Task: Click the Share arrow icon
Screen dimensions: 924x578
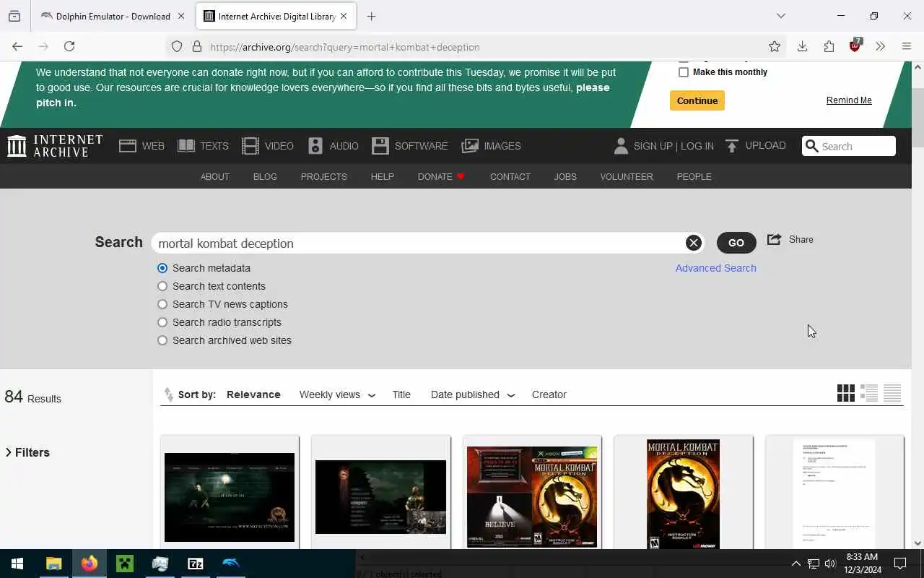Action: click(774, 239)
